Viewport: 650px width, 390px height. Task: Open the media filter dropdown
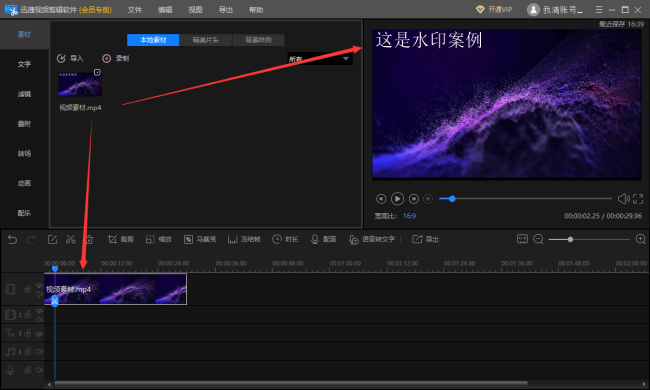[x=320, y=59]
